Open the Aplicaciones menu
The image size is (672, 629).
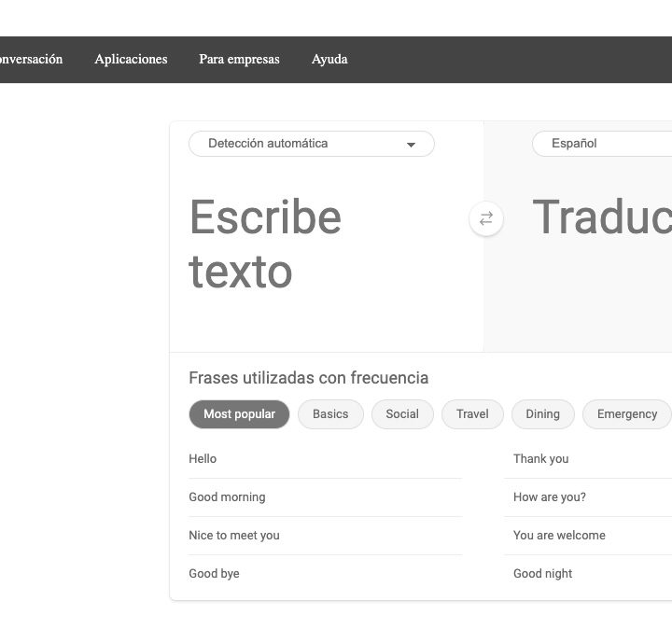point(132,59)
